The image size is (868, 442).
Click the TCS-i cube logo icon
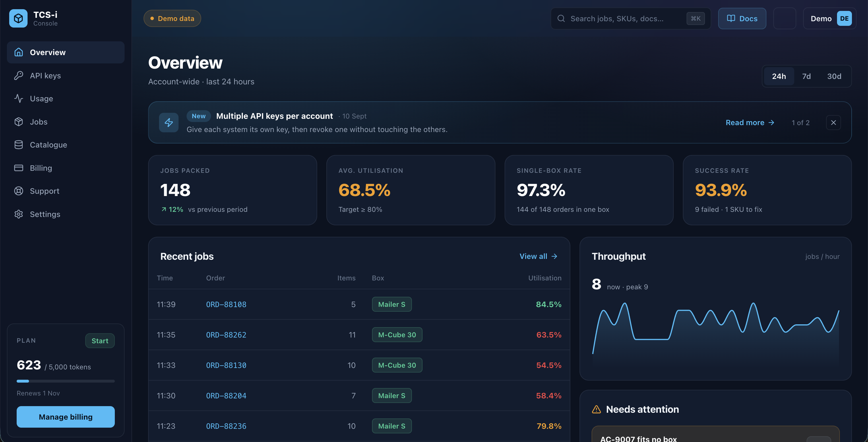point(18,18)
